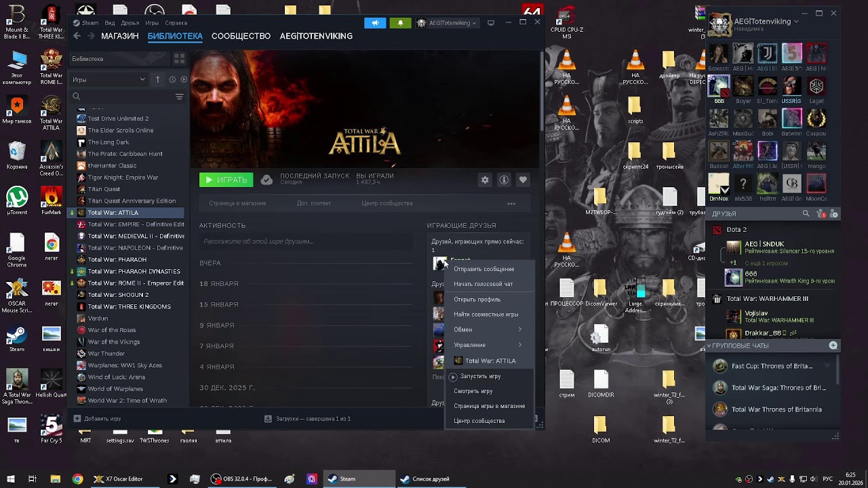
Task: Expand the Управление submenu in context menu
Action: [x=488, y=345]
